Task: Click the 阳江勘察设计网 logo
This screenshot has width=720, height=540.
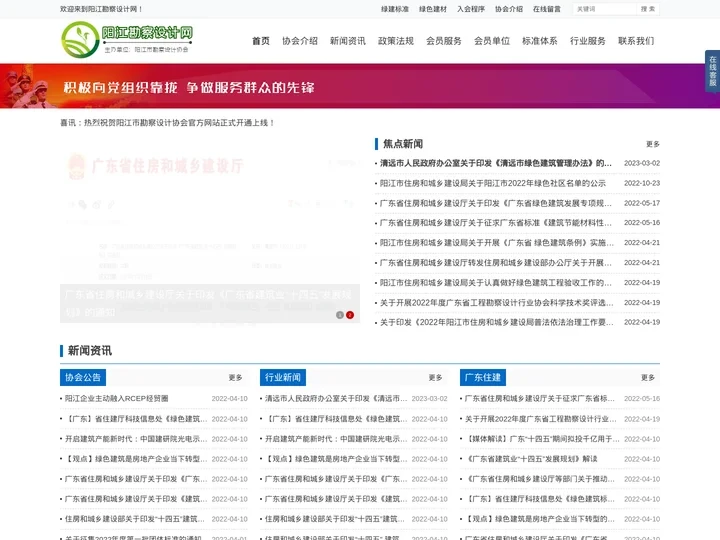Action: click(127, 39)
